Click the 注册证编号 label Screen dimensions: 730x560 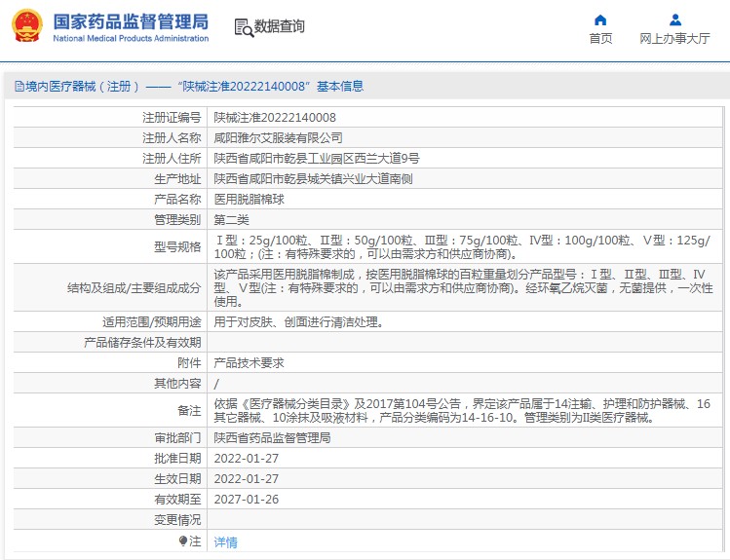tap(172, 117)
